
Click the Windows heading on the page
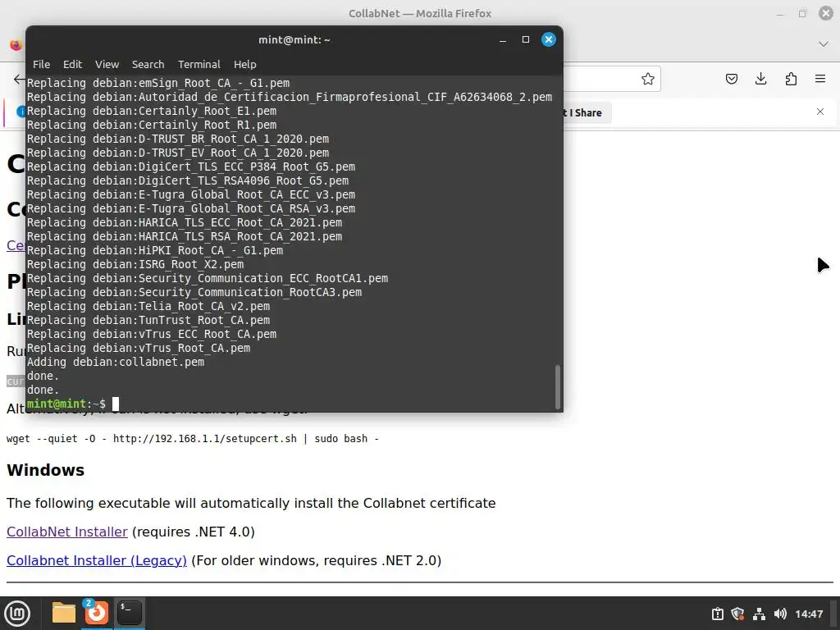[x=46, y=470]
